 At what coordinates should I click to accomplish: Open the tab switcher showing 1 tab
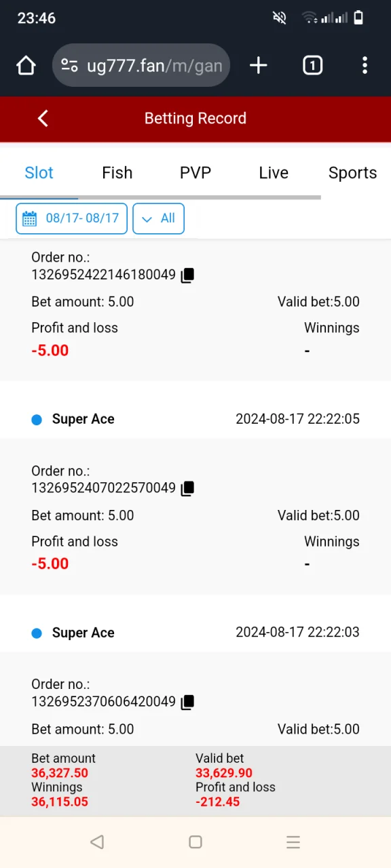tap(312, 65)
